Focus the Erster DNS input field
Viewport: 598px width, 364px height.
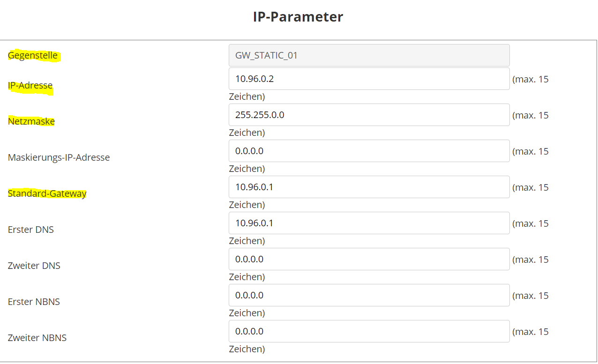(369, 223)
